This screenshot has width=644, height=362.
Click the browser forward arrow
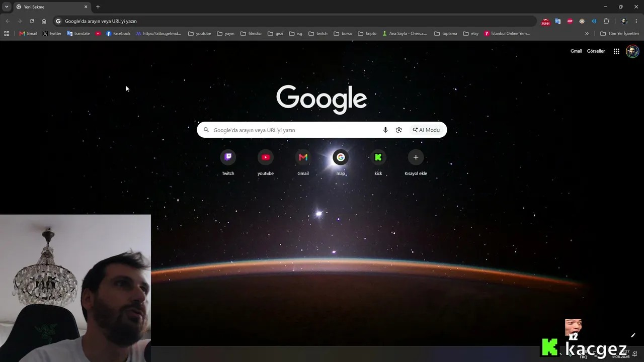[20, 21]
